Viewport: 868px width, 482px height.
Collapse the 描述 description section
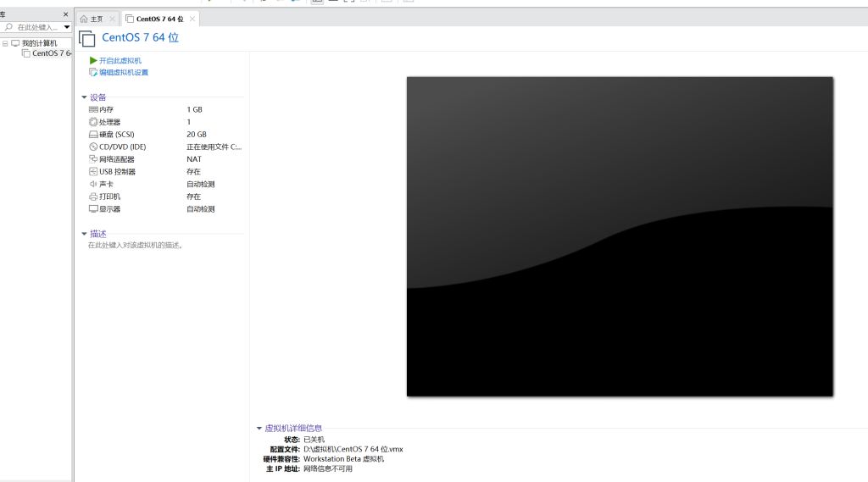click(x=84, y=234)
